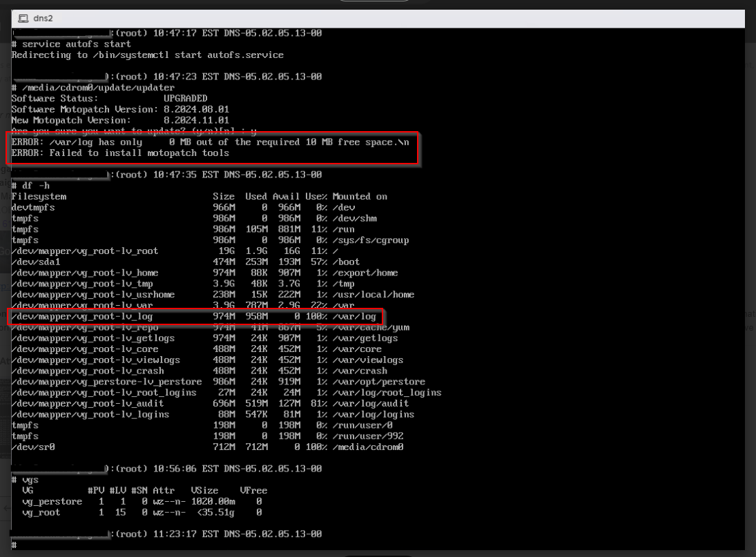Click the dns2 console monitor icon

click(23, 19)
